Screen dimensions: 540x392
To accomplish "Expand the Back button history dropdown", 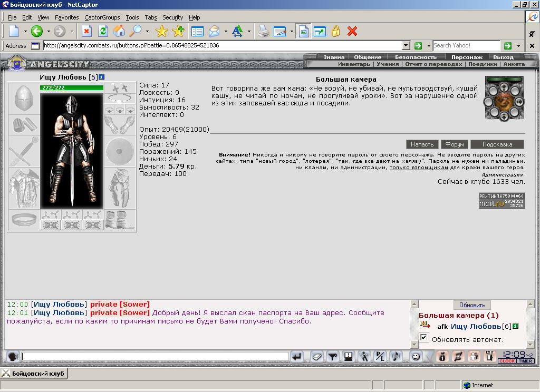I will (x=49, y=31).
